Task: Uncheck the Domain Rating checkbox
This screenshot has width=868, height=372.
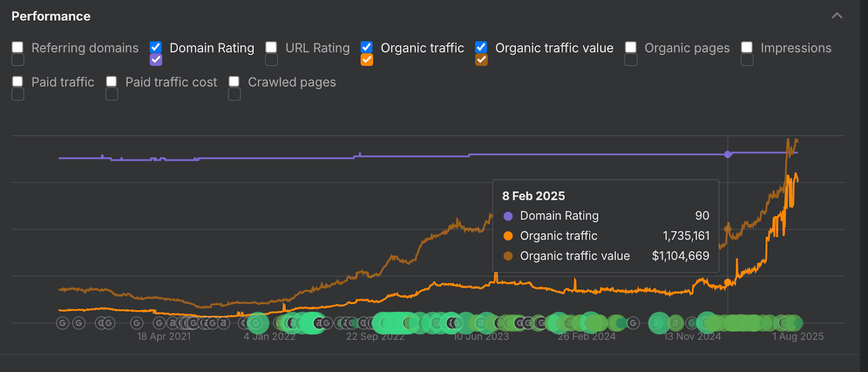Action: (x=156, y=48)
